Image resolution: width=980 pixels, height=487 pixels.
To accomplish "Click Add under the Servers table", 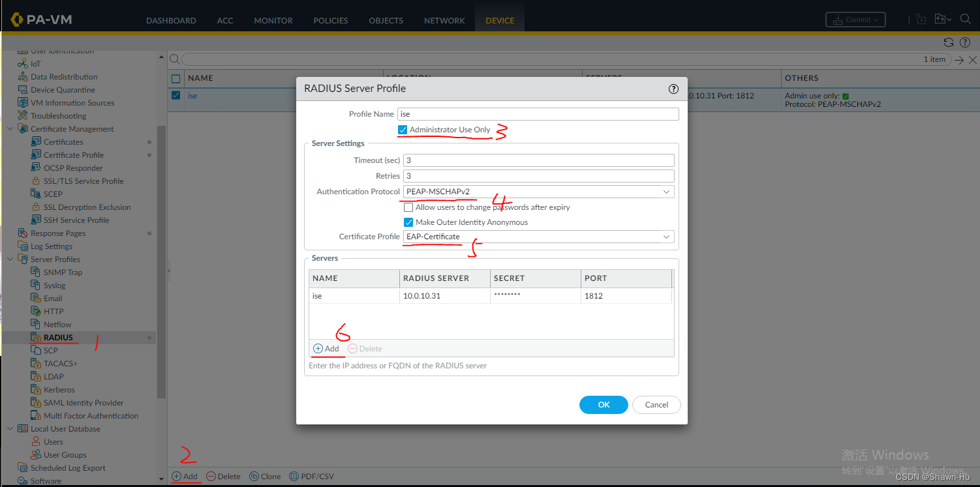I will (x=326, y=349).
